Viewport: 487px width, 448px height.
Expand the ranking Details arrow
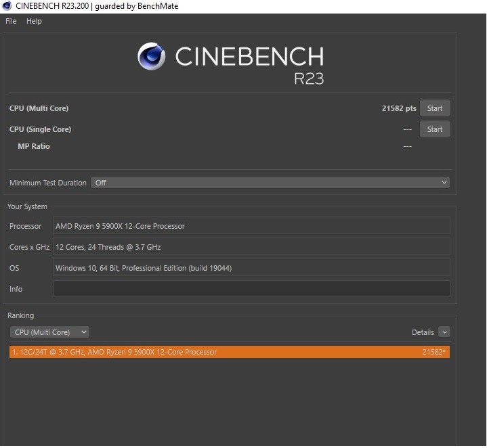(444, 332)
